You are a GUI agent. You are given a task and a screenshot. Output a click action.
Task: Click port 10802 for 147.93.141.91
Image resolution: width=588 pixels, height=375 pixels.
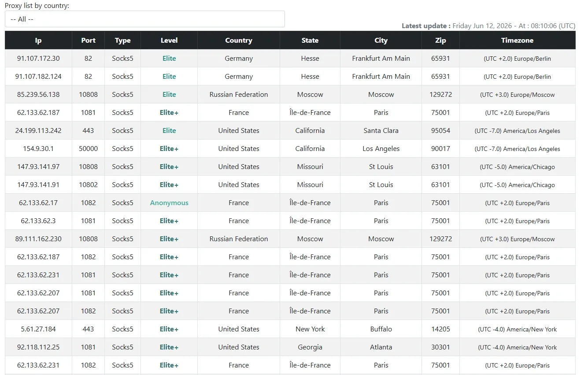tap(88, 185)
